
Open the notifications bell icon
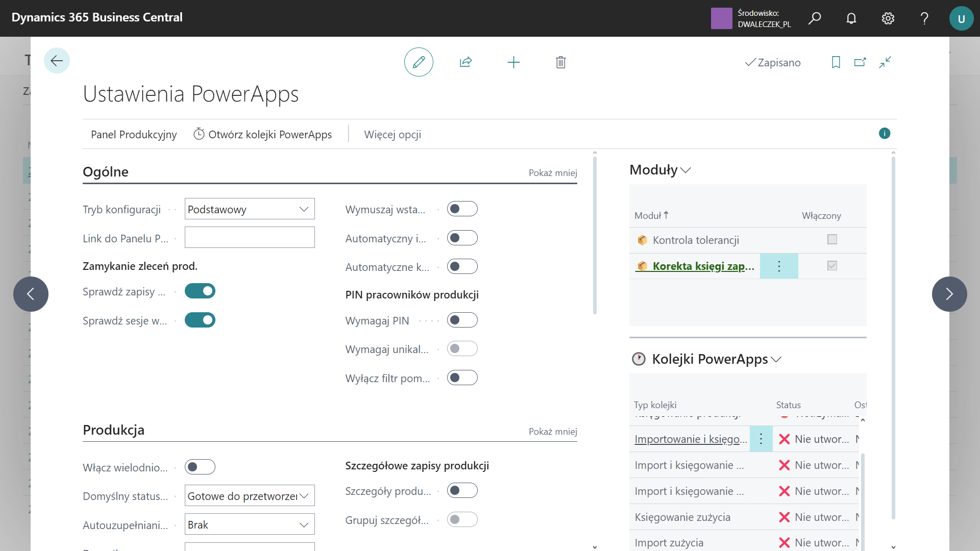click(x=851, y=18)
